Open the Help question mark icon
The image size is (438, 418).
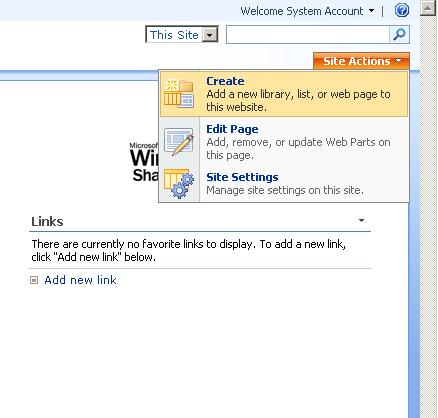coord(402,10)
